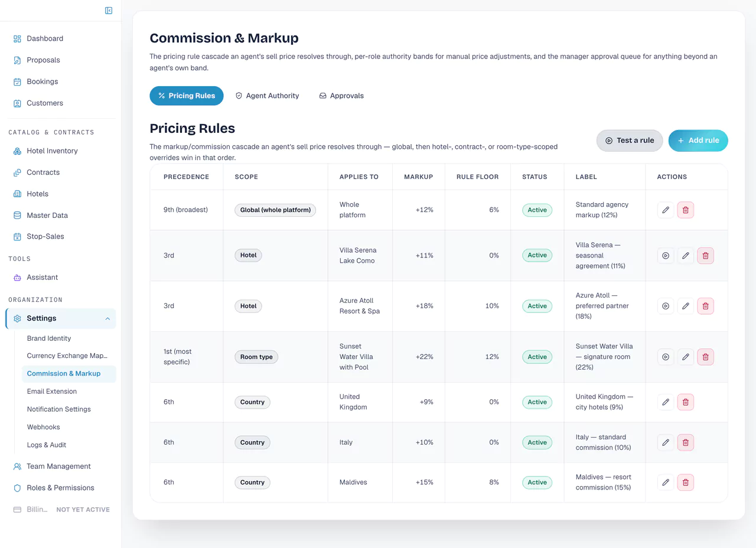The width and height of the screenshot is (756, 548).
Task: Click the +22% markup value
Action: click(x=424, y=357)
